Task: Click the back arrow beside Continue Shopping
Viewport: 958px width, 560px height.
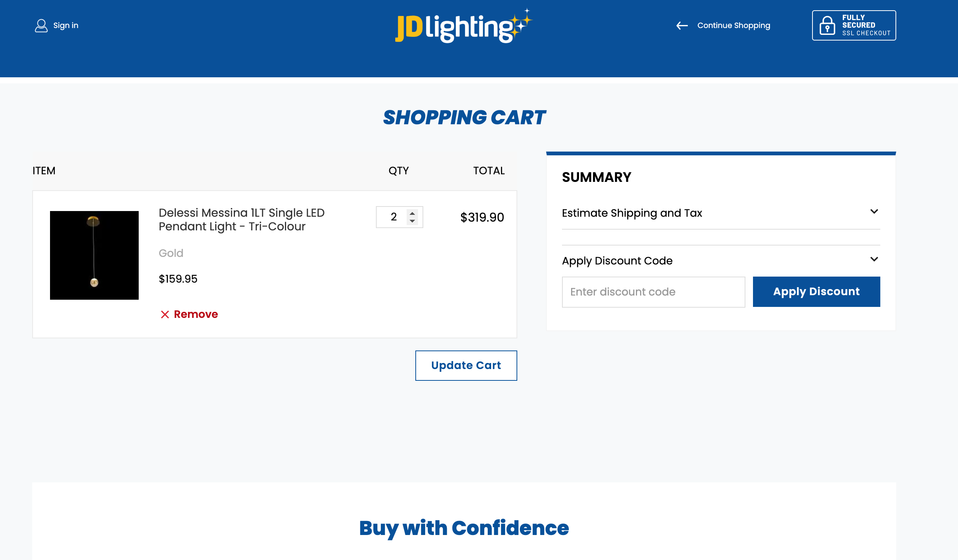Action: tap(682, 25)
